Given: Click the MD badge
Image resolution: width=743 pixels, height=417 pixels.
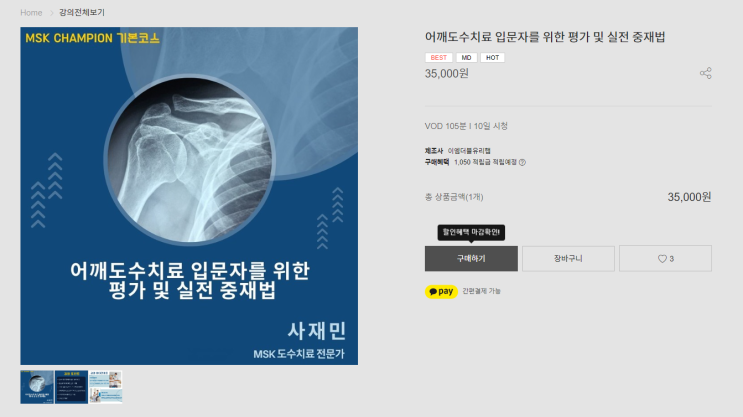Looking at the screenshot, I should [x=466, y=57].
